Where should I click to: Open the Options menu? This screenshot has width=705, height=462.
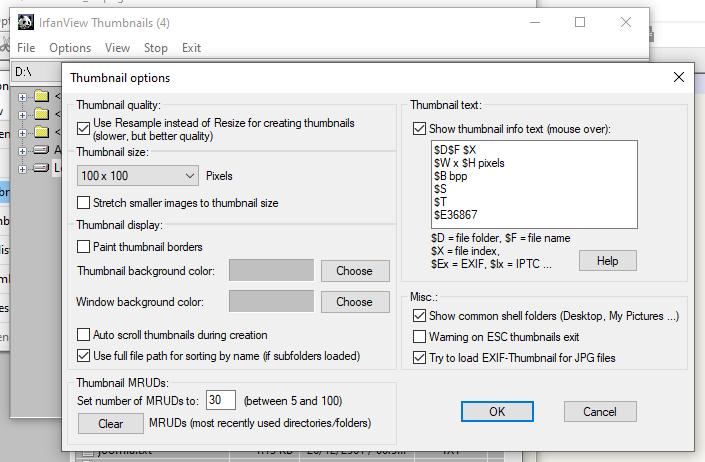[70, 48]
